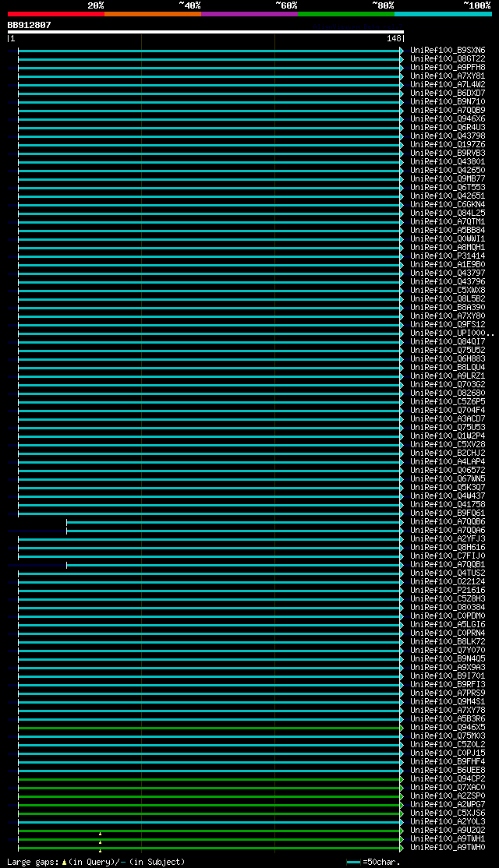This screenshot has width=499, height=868.
Task: Select label UniRef100_Q946X6
Action: pos(448,118)
